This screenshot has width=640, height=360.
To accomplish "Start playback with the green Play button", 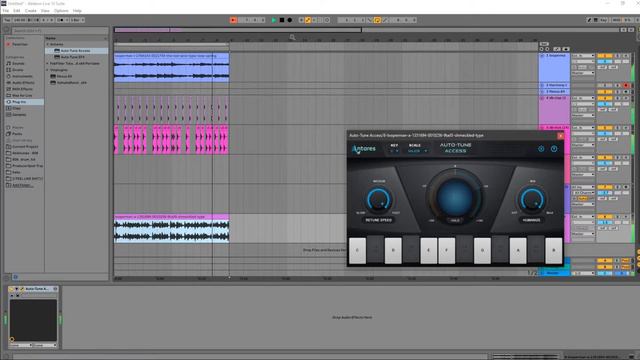I will pos(274,20).
